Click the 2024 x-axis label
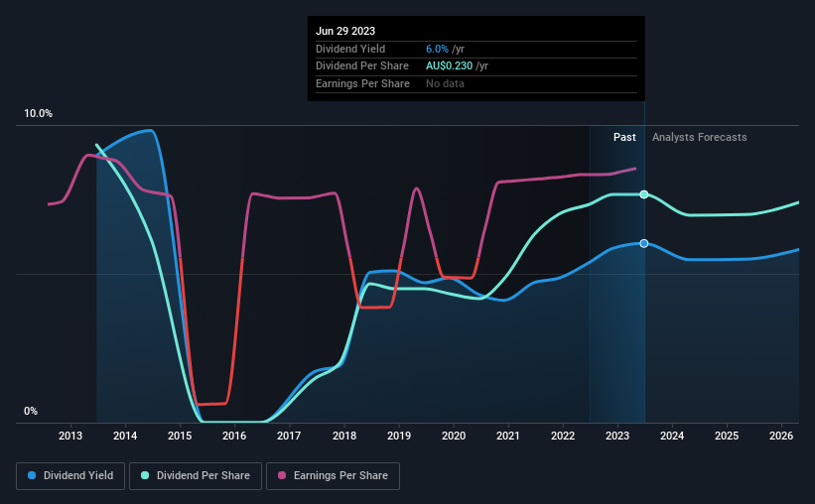 (672, 436)
